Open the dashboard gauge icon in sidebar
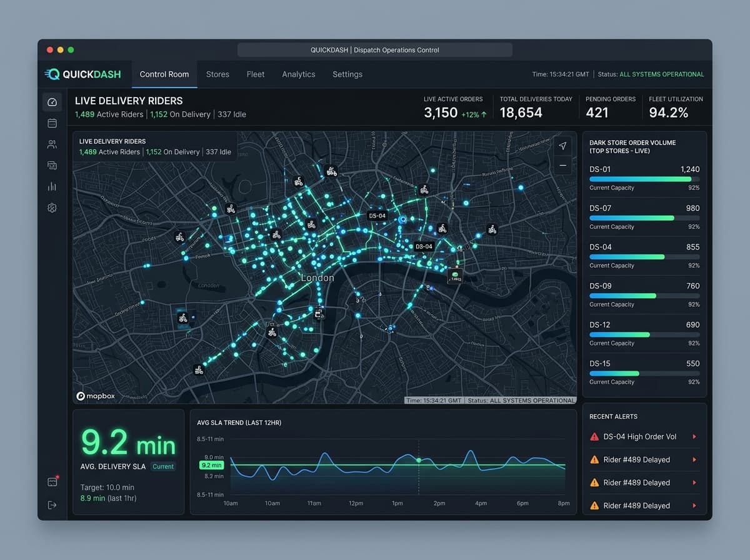750x560 pixels. tap(52, 102)
